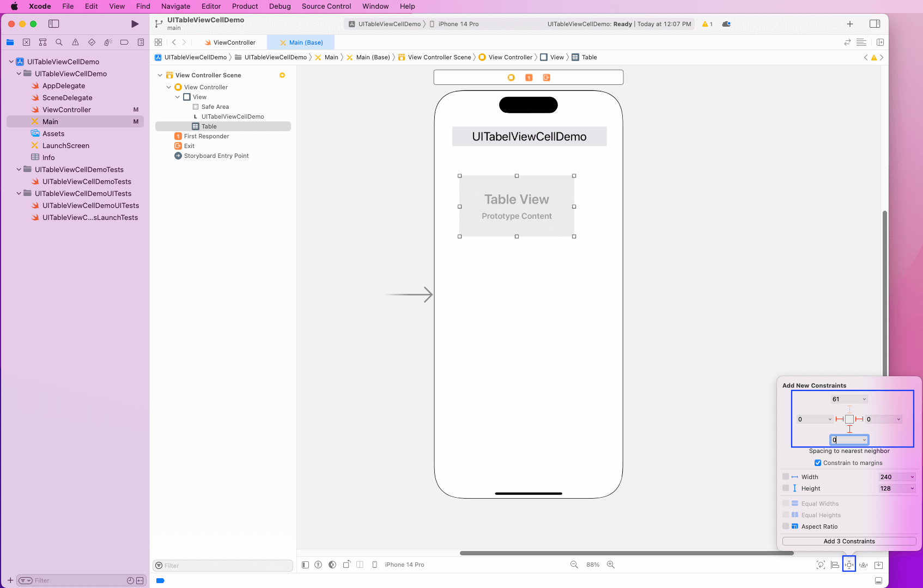The height and width of the screenshot is (588, 923).
Task: Open the top spacing 61 dropdown
Action: point(864,399)
